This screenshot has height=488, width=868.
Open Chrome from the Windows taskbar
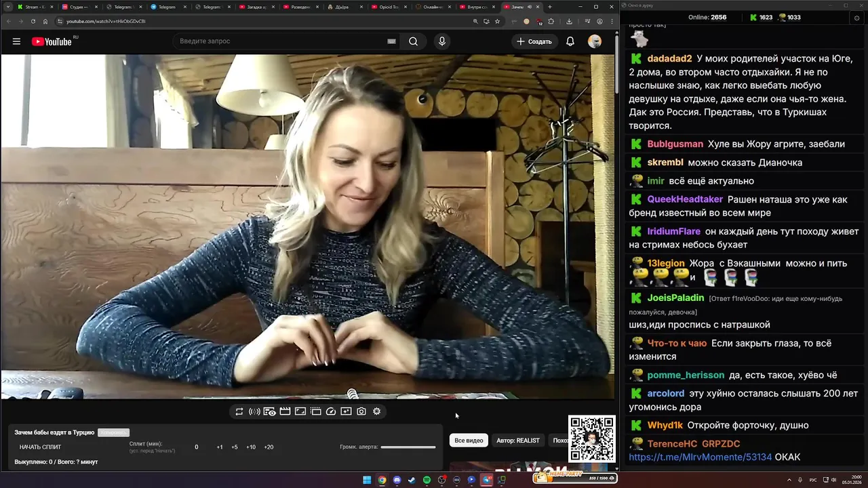pyautogui.click(x=382, y=480)
